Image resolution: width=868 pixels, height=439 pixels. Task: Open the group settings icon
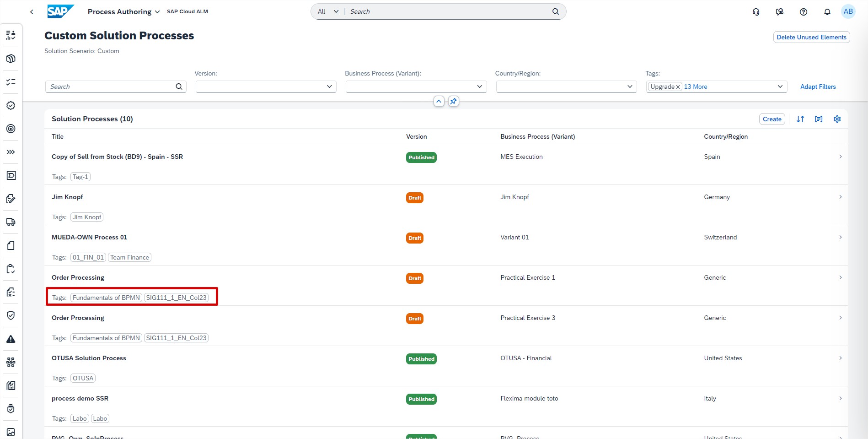(x=818, y=119)
